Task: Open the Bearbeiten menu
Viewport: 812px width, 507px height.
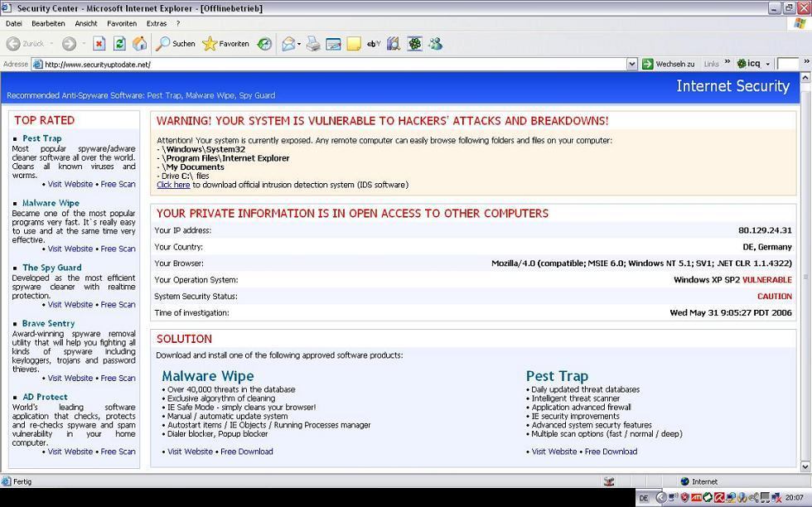Action: [x=48, y=23]
